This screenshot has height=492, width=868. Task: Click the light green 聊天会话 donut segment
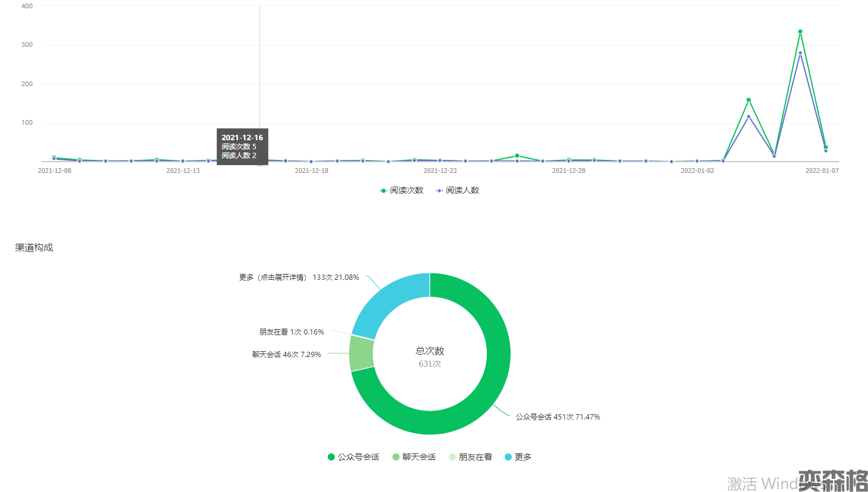361,354
